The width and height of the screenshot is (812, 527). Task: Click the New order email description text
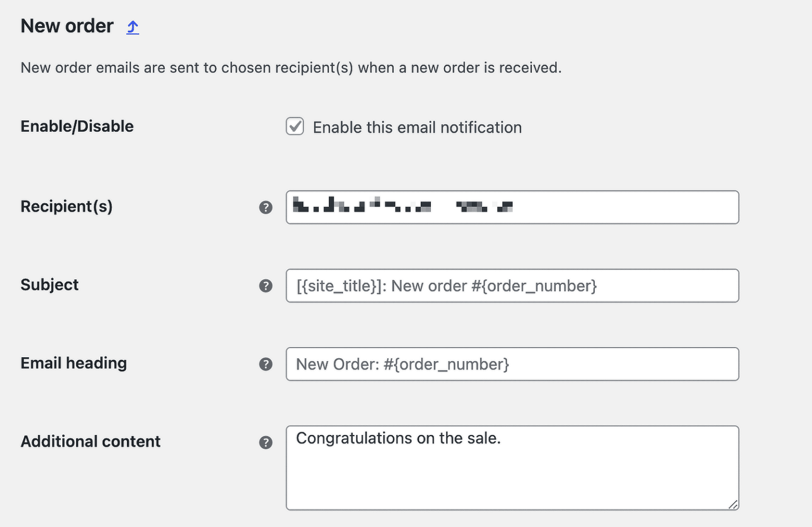[291, 68]
